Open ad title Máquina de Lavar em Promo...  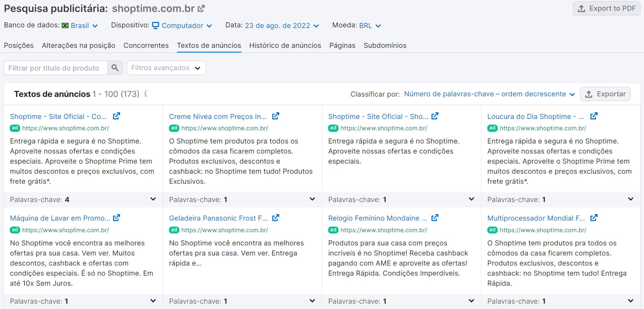[60, 218]
